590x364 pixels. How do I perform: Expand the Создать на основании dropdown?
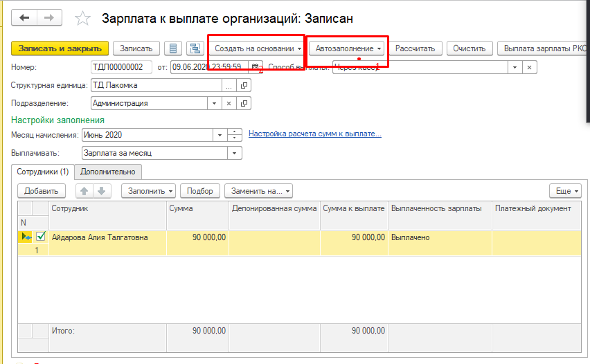[258, 48]
